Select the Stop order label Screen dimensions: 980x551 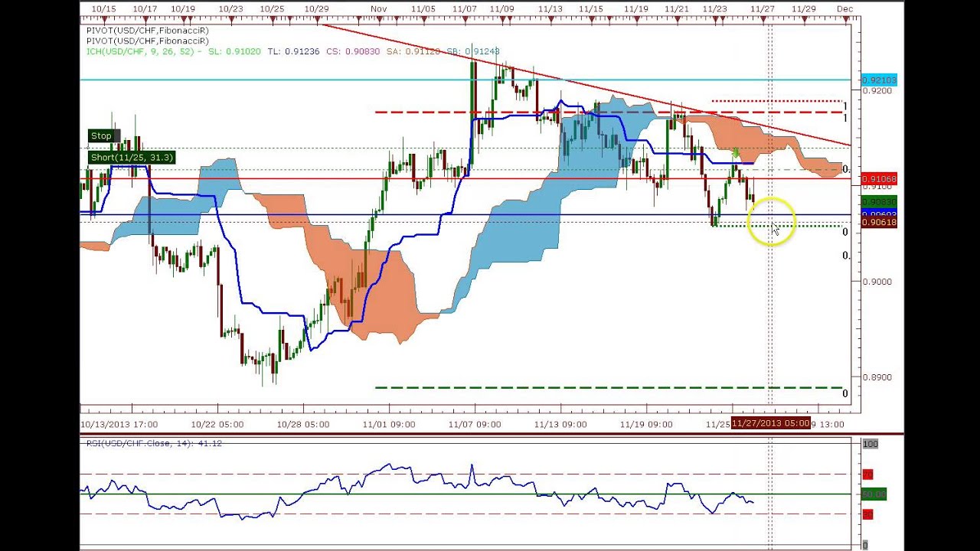coord(101,136)
